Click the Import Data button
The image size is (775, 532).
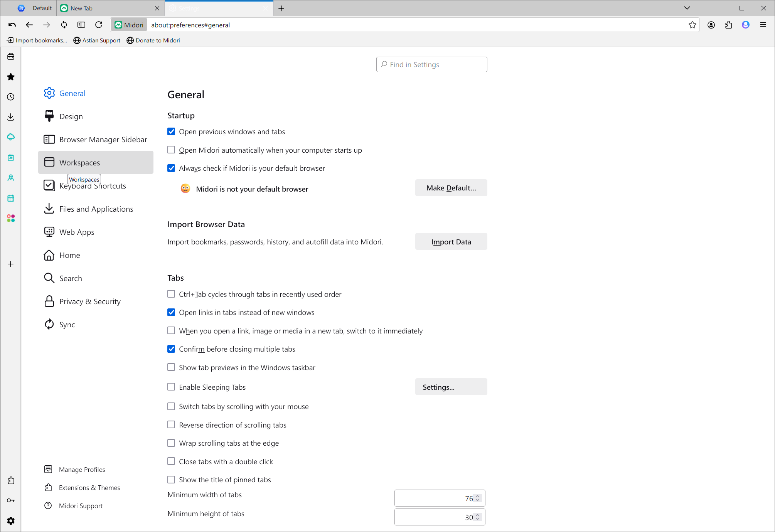point(451,242)
